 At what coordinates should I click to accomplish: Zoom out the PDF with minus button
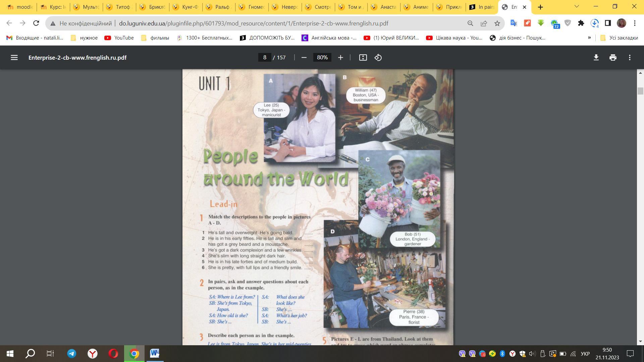point(304,58)
